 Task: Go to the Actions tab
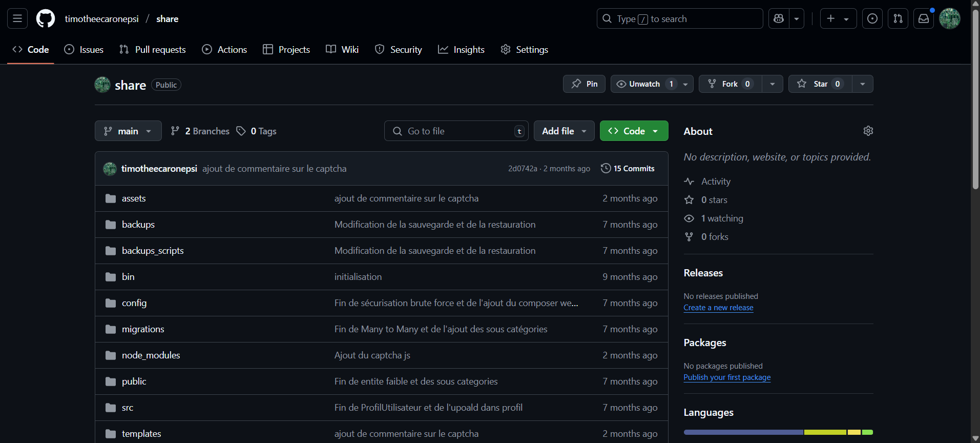tap(224, 50)
